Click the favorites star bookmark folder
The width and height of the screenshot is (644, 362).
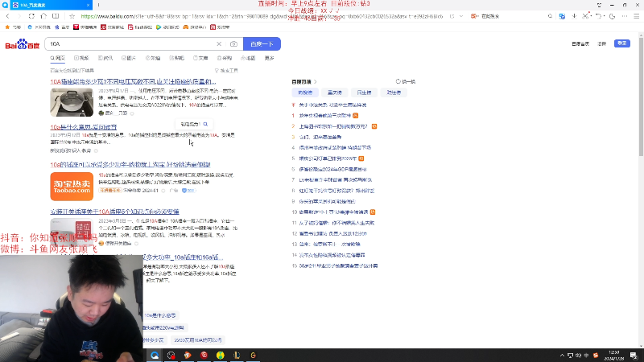coord(13,27)
